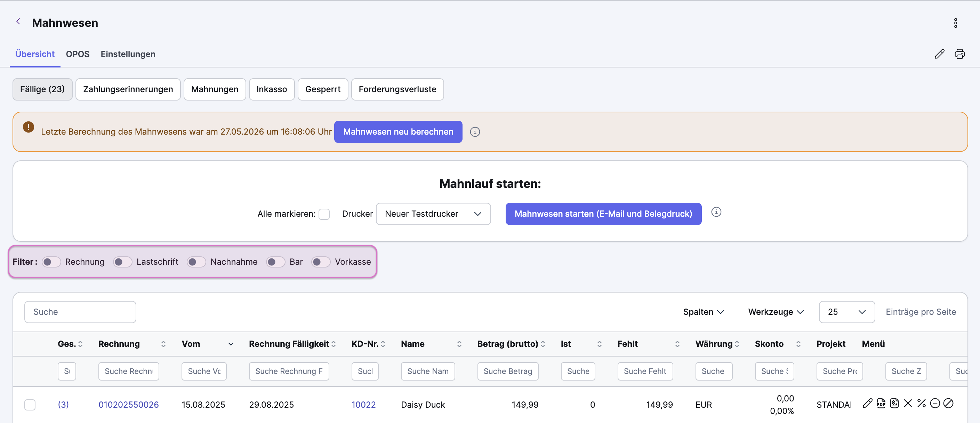Click the Suche Betrag column filter field
This screenshot has width=980, height=423.
point(508,371)
